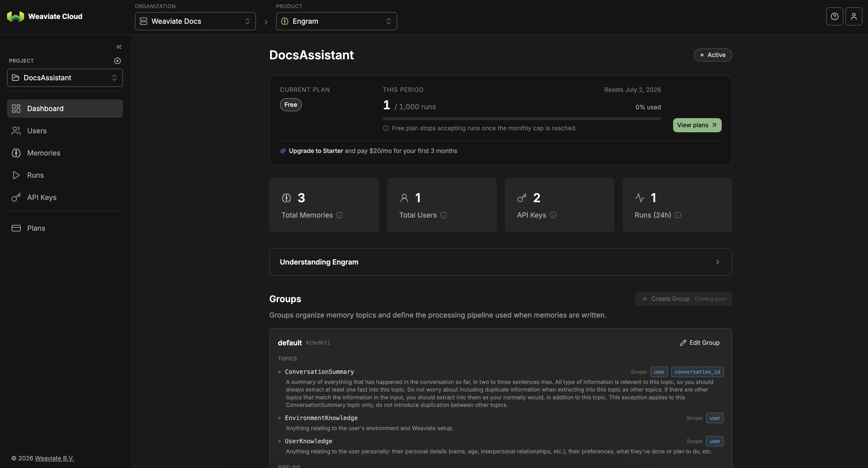This screenshot has width=868, height=468.
Task: Click the info icon beside Total Users
Action: pos(443,215)
